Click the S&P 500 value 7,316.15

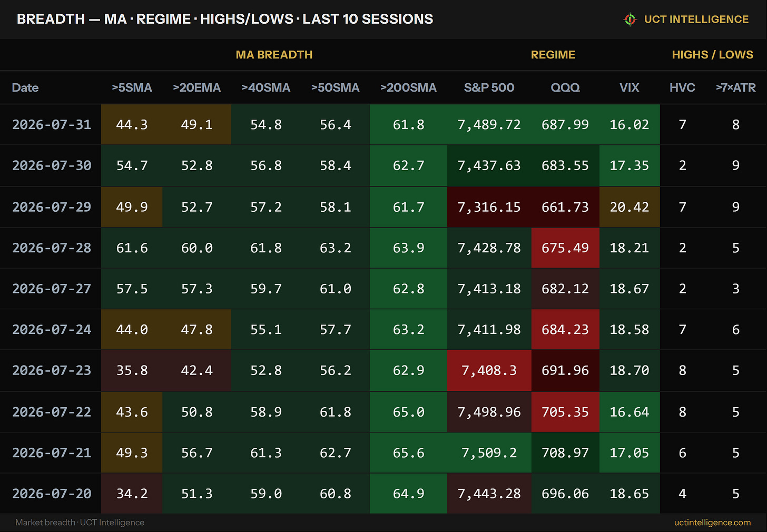(x=489, y=207)
